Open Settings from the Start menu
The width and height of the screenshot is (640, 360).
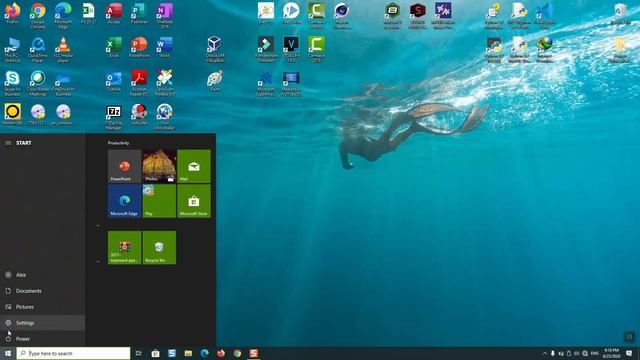[42, 322]
